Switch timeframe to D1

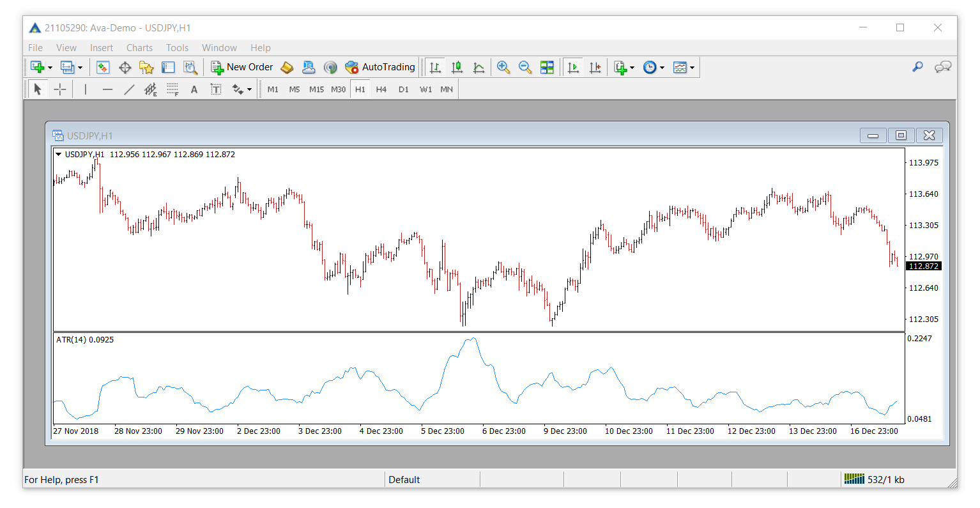pos(403,89)
